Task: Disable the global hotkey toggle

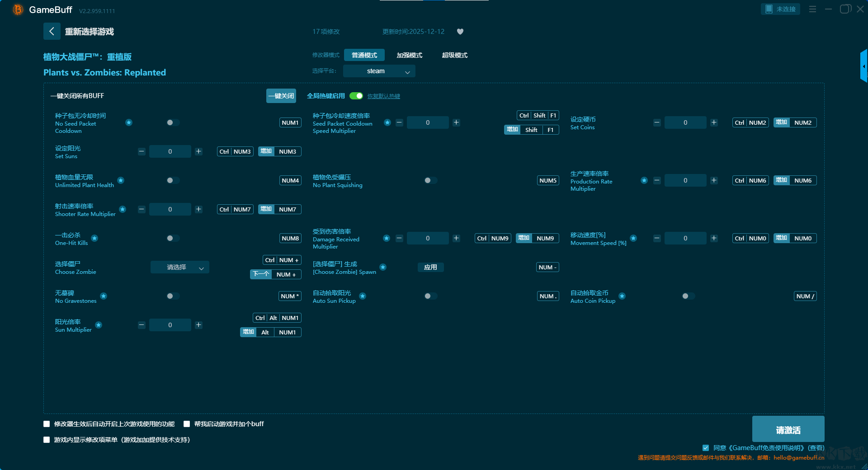Action: point(356,96)
